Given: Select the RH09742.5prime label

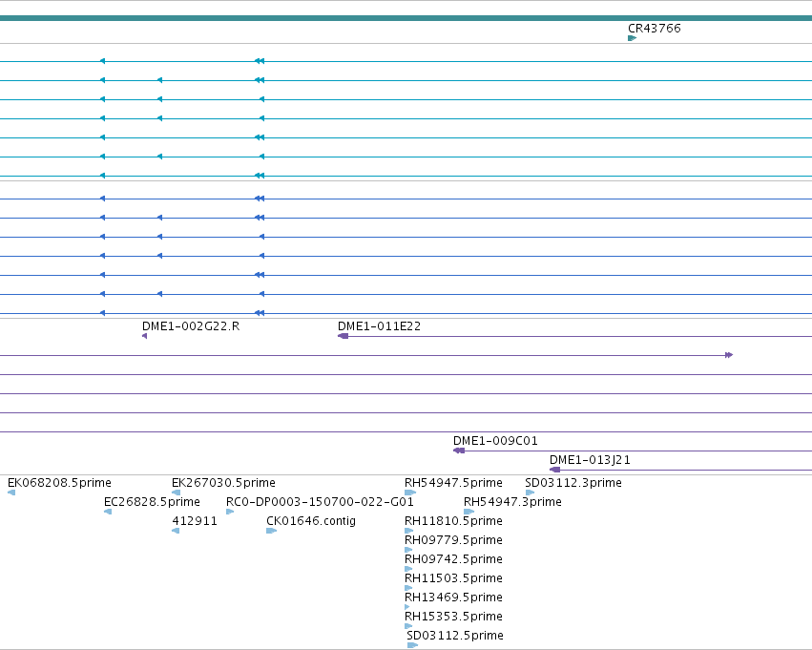Looking at the screenshot, I should coord(453,559).
